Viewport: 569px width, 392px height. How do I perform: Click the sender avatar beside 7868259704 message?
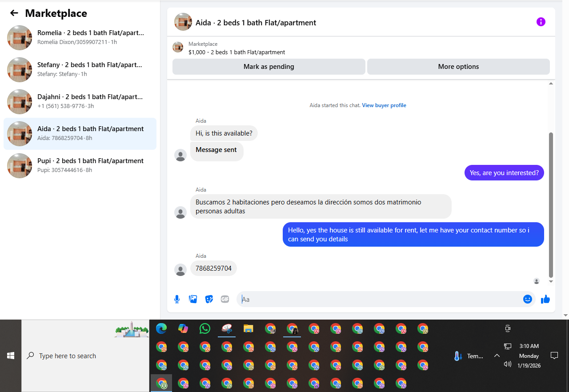(180, 270)
